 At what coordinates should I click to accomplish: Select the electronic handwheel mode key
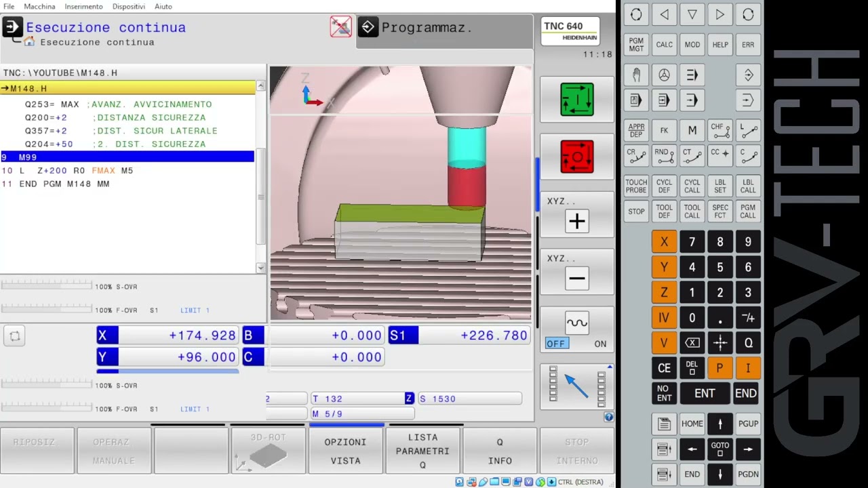pos(664,75)
